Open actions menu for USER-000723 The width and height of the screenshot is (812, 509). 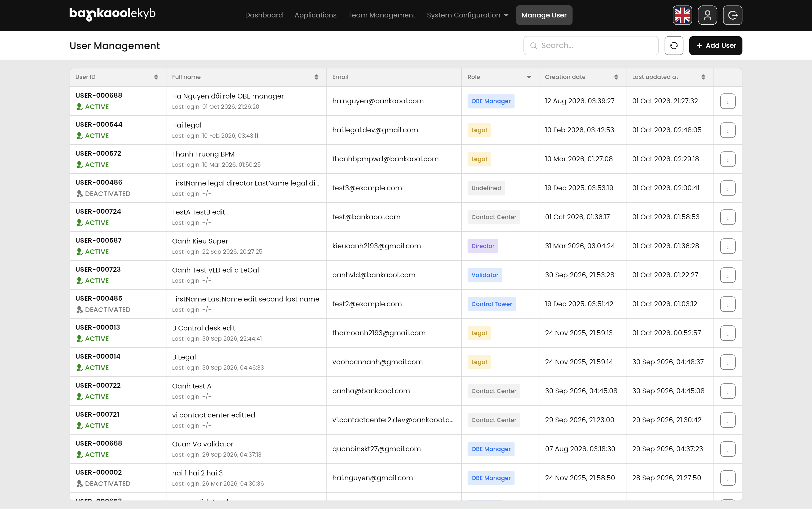727,275
